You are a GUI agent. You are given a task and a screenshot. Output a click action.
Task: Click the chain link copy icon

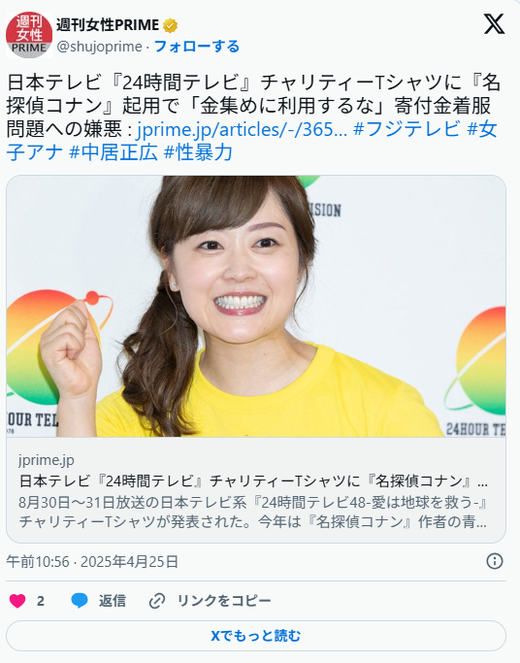tap(157, 601)
